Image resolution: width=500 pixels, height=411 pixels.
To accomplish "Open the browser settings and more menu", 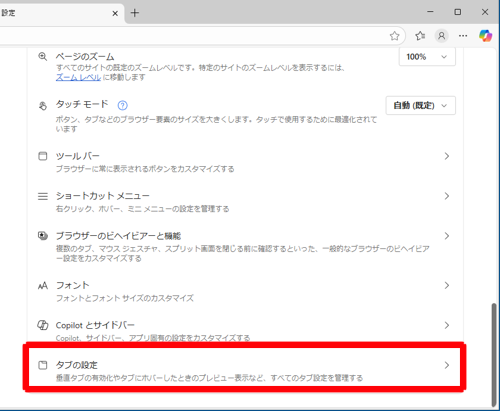I will [463, 36].
